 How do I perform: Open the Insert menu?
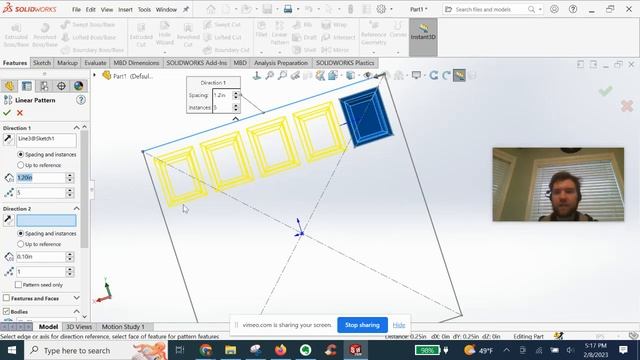pyautogui.click(x=125, y=9)
